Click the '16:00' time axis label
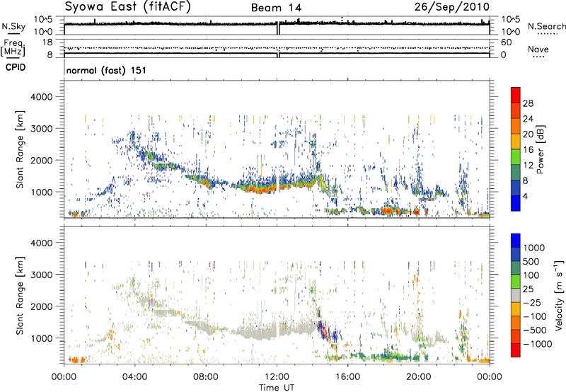Viewport: 566px width, 392px height. click(x=347, y=377)
